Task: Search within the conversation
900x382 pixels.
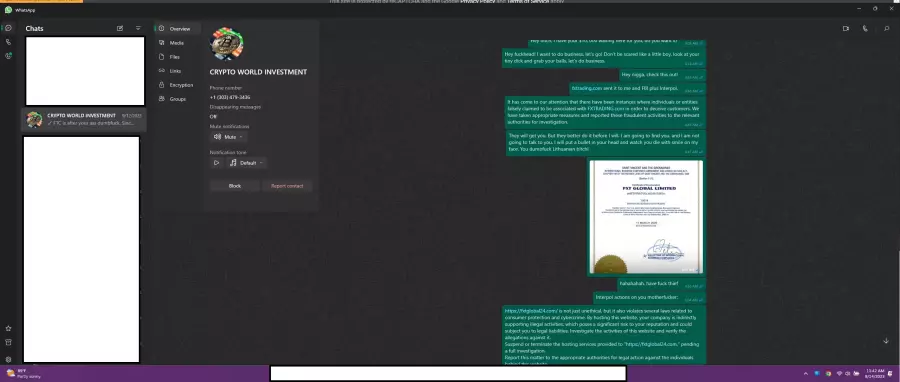Action: [886, 28]
